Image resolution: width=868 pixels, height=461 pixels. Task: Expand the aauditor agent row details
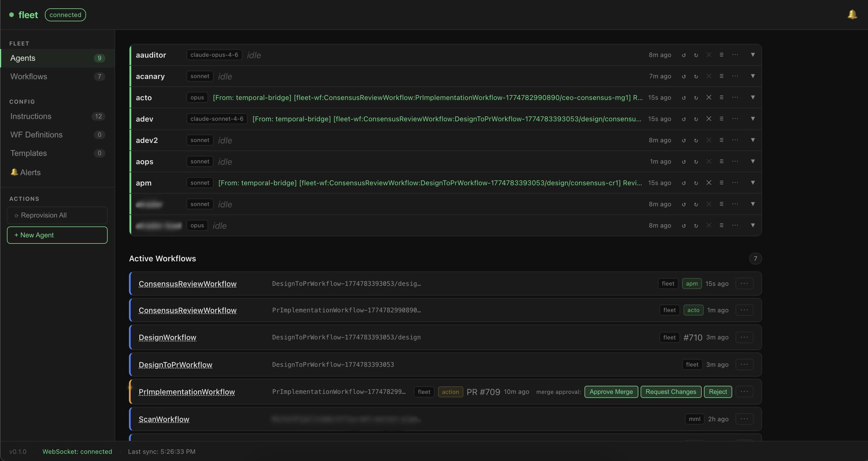(753, 55)
